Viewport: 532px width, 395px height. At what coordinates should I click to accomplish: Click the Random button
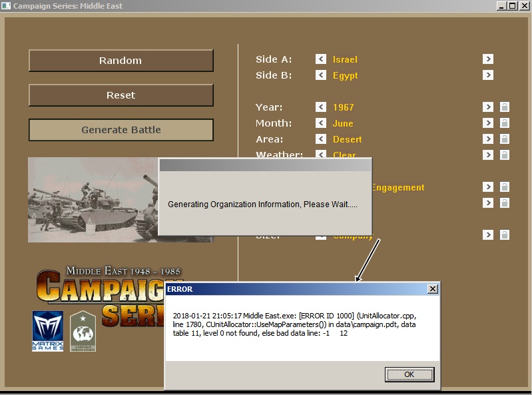(121, 61)
